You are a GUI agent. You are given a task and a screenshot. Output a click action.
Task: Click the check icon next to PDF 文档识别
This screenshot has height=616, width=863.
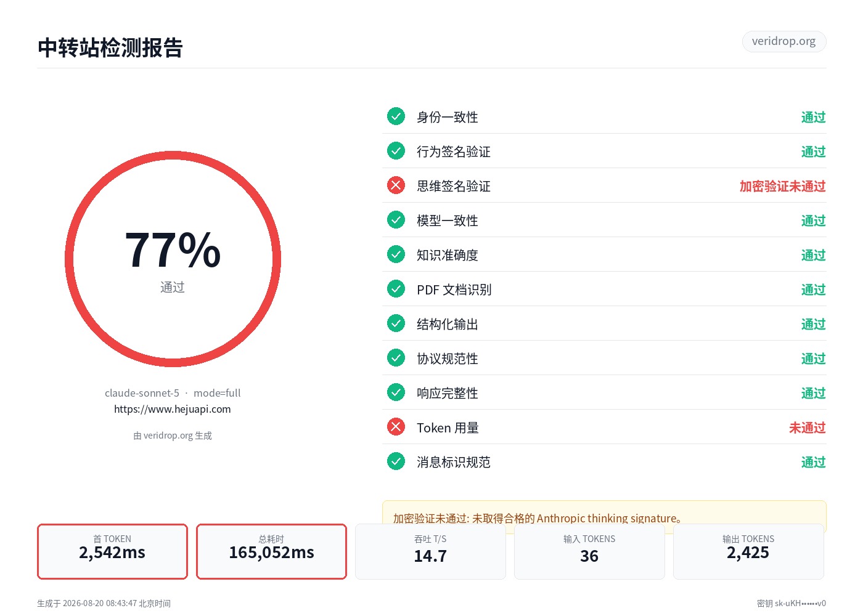[396, 289]
